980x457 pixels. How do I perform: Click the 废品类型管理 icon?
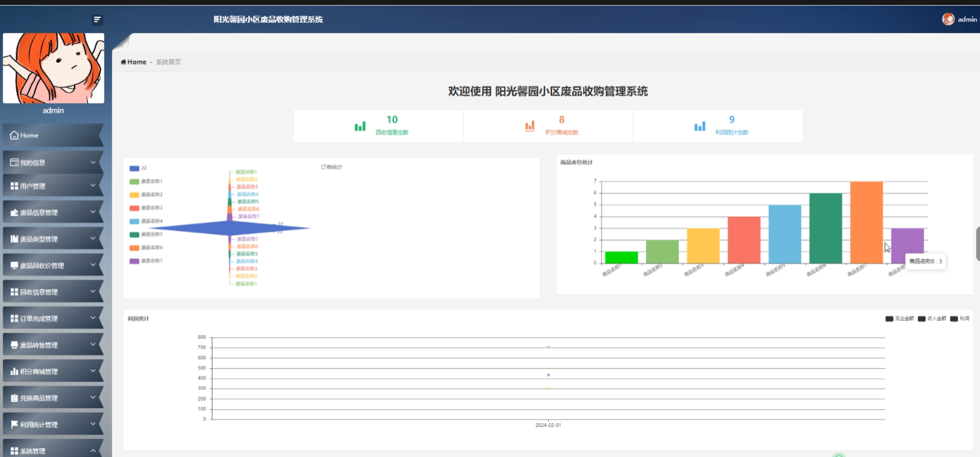click(x=14, y=239)
